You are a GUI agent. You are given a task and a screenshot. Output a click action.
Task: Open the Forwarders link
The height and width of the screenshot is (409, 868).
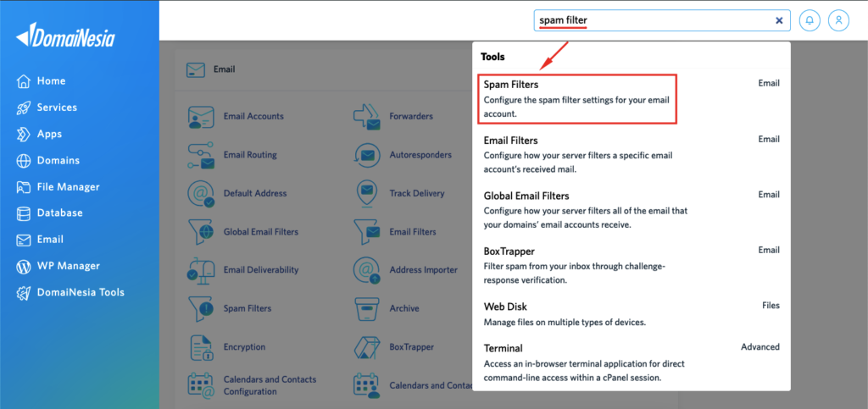[x=411, y=117]
